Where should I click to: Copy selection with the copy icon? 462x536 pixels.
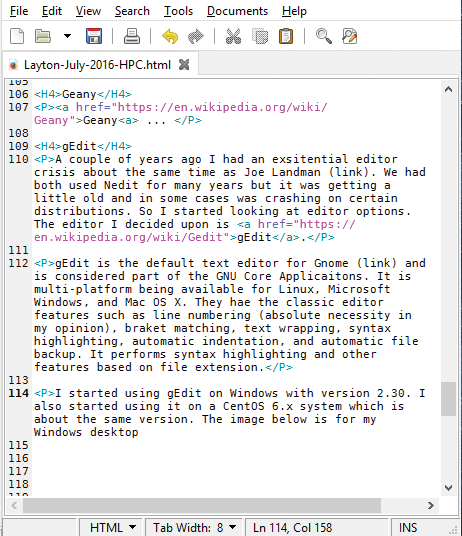tap(260, 36)
